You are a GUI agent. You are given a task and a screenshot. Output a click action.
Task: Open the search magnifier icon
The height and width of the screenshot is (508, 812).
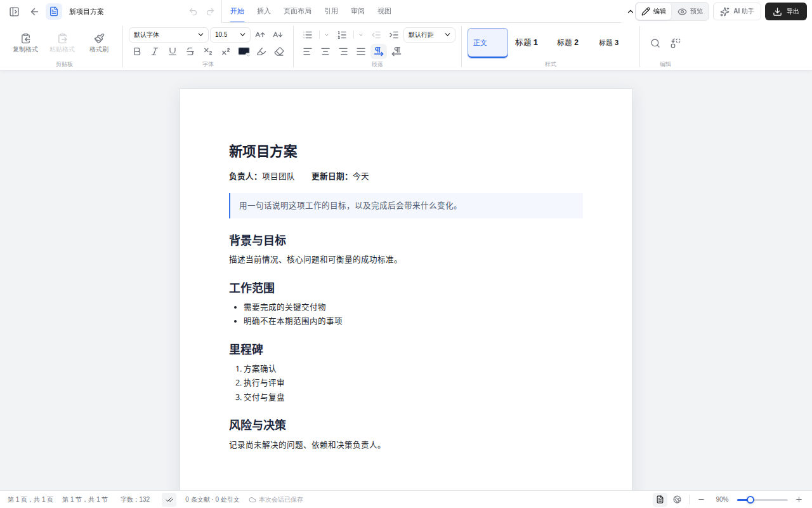point(655,43)
